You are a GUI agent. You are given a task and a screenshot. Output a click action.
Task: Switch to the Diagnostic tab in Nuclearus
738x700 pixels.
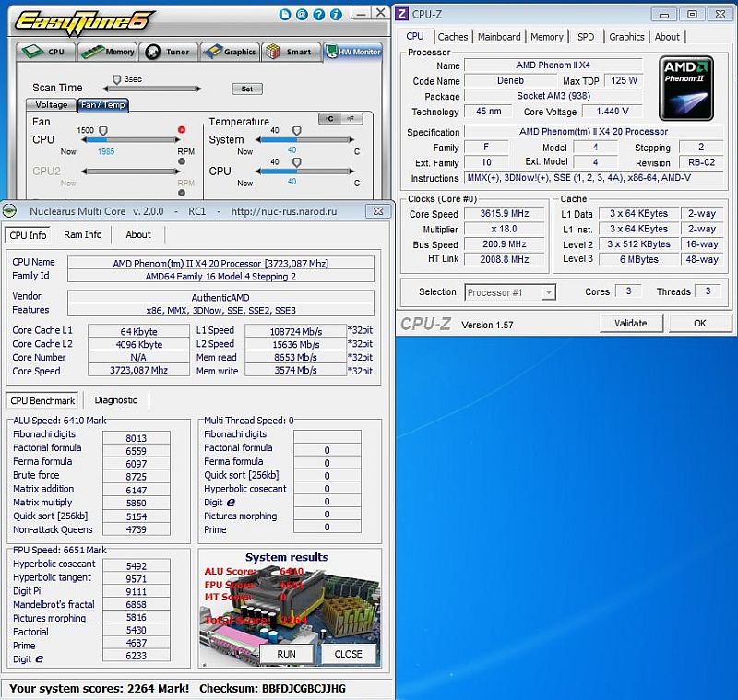116,400
